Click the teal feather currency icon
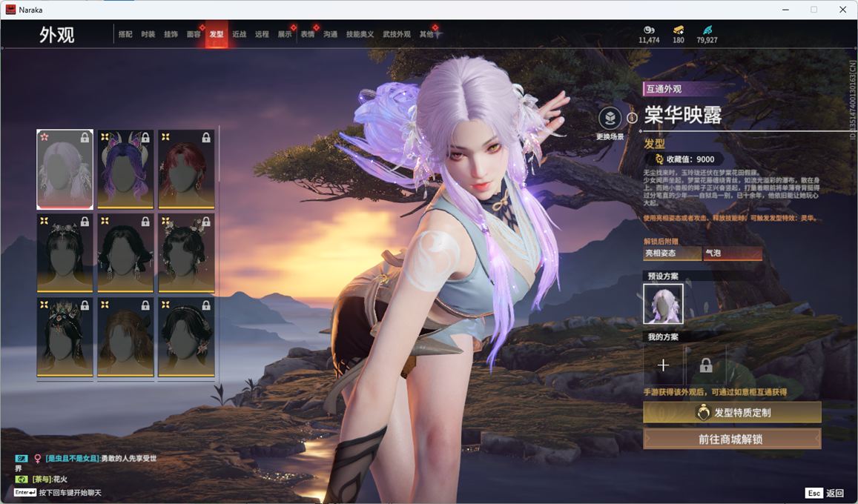 tap(707, 30)
